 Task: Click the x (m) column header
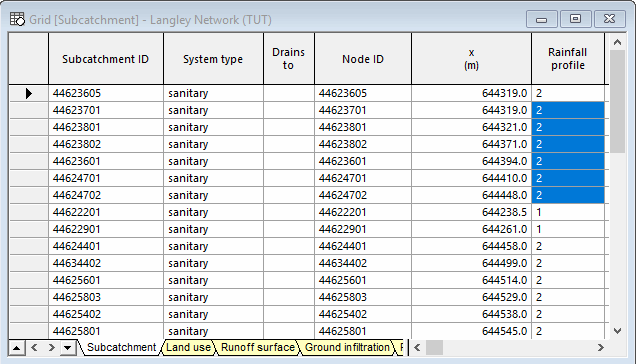471,59
